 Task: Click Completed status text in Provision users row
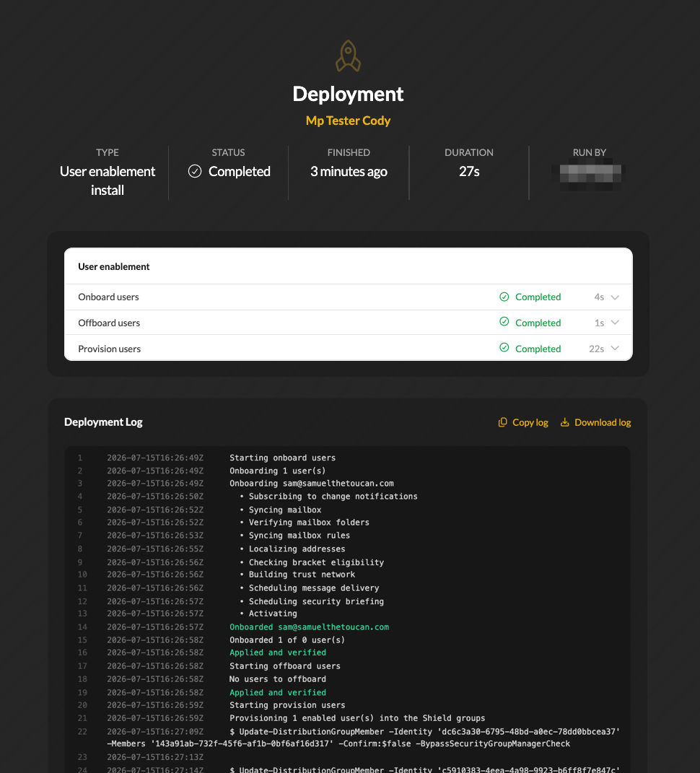[x=538, y=349]
